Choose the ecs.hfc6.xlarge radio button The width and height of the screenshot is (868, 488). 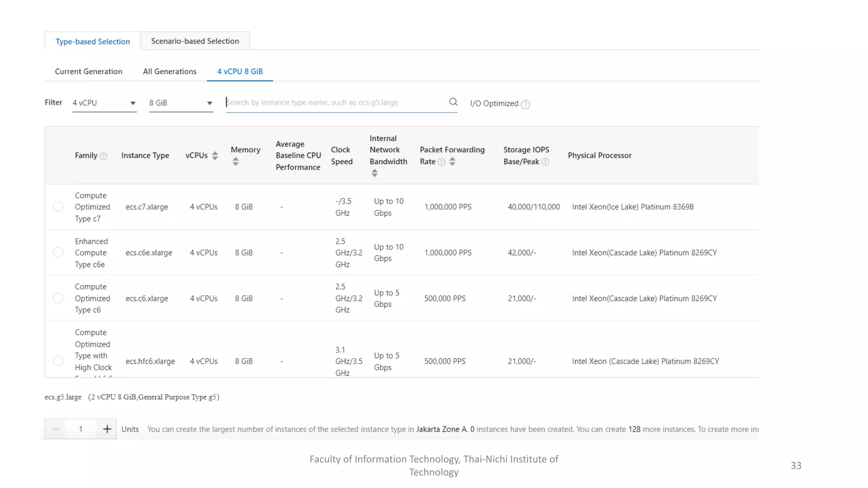point(58,361)
